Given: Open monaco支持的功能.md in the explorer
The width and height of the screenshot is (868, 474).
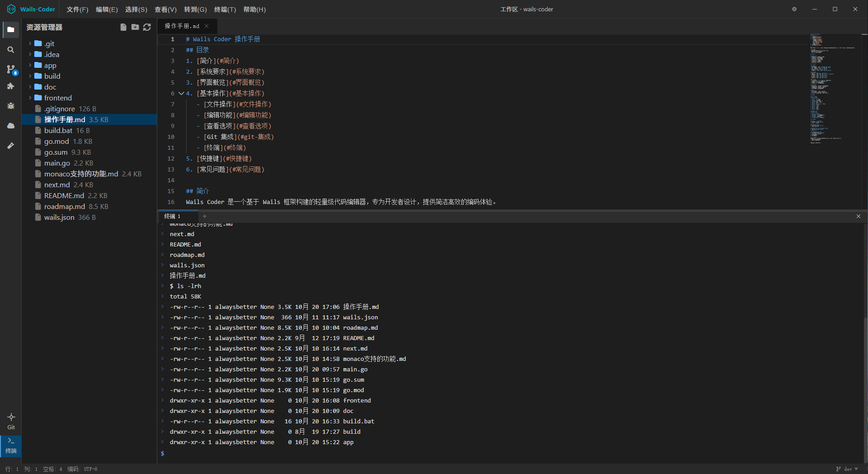Looking at the screenshot, I should coord(89,174).
